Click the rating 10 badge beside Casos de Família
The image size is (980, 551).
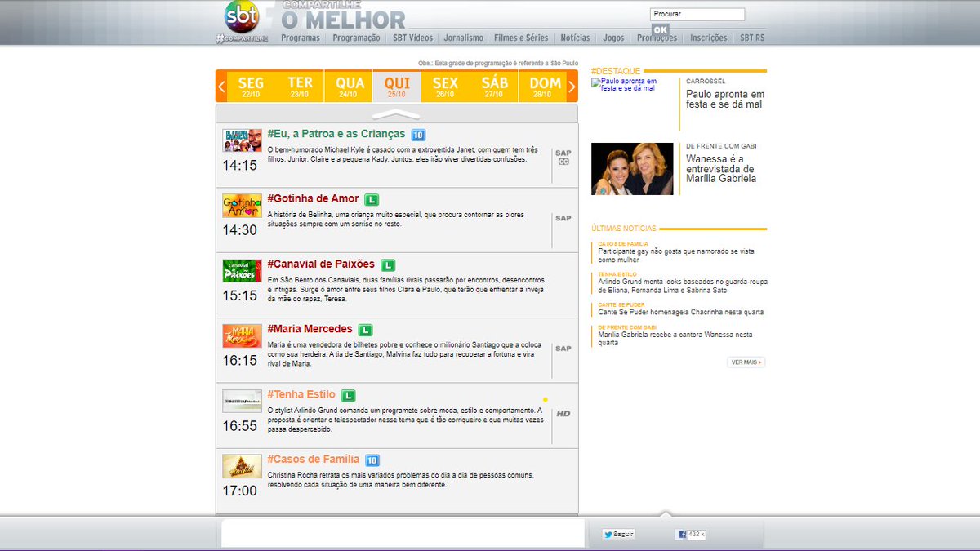tap(372, 460)
